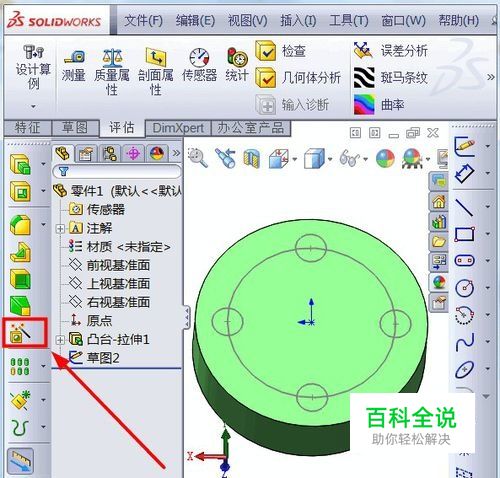Viewport: 500px width, 478px height.
Task: Open the FeatureManager design tree tab
Action: coord(63,154)
